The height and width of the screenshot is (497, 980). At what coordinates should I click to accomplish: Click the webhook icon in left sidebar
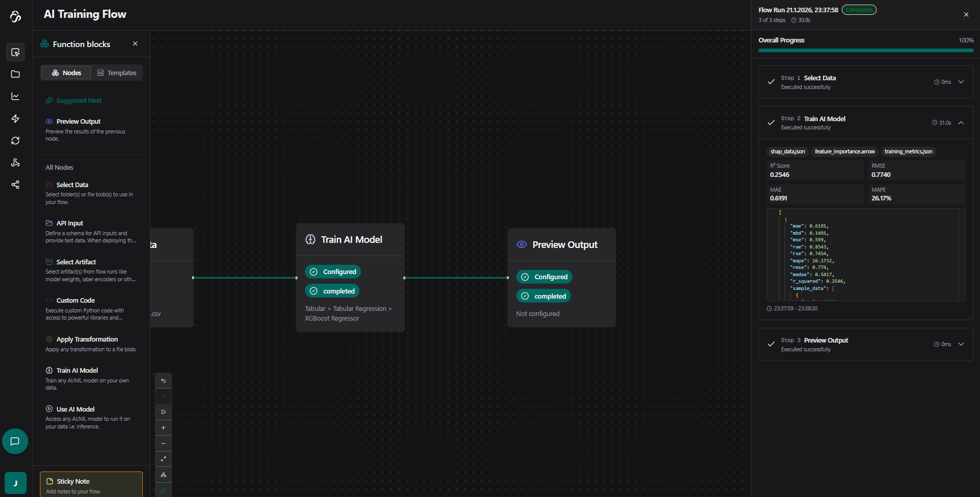click(x=15, y=163)
